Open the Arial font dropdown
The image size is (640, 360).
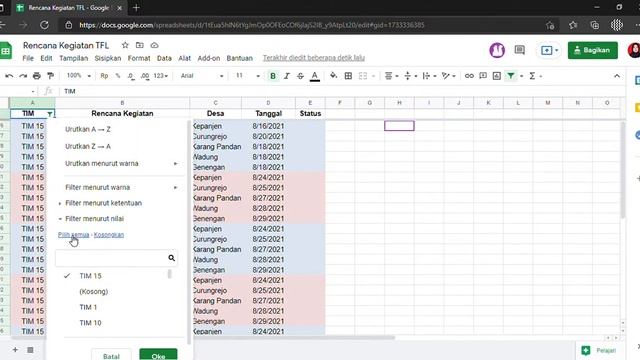tap(202, 76)
